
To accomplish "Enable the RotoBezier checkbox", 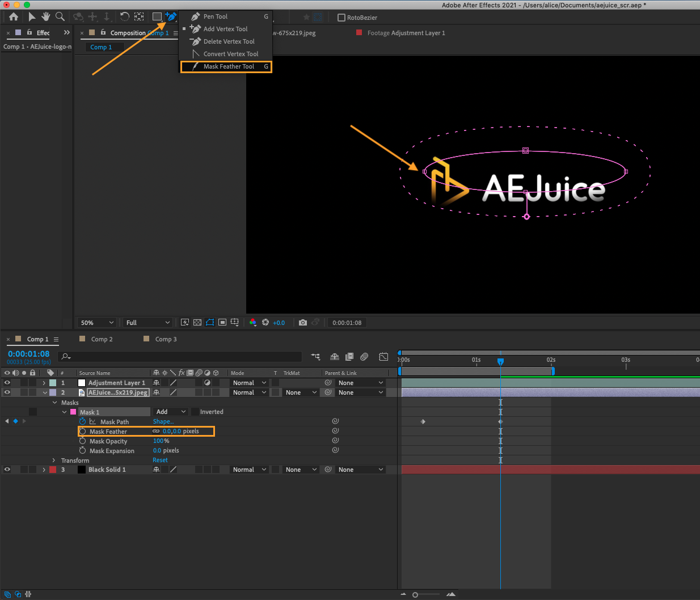I will coord(341,18).
